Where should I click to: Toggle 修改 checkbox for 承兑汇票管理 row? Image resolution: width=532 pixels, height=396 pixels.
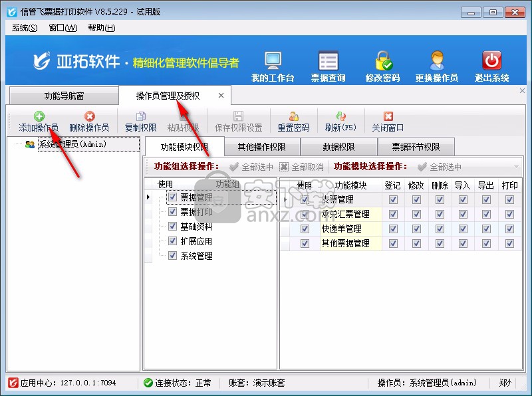[x=417, y=214]
